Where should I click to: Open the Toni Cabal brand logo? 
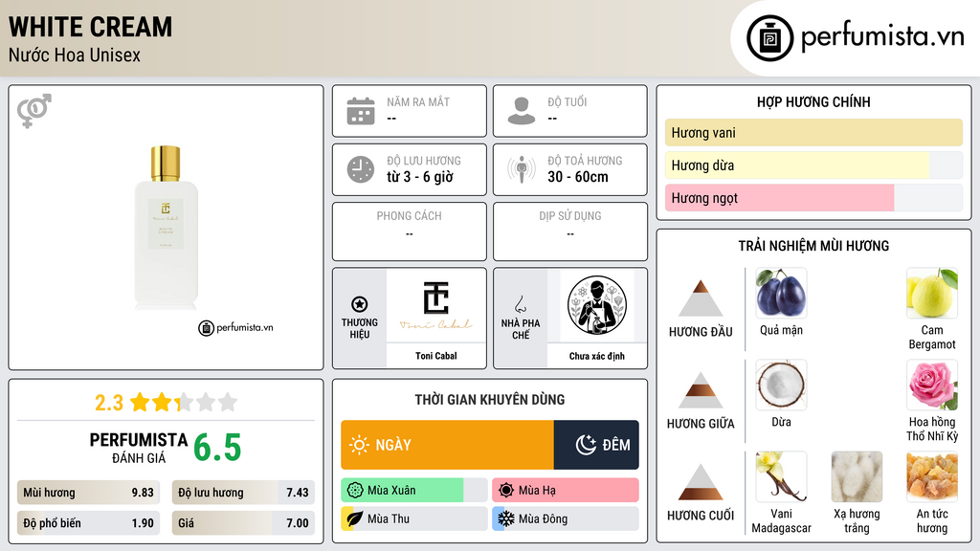(x=436, y=306)
